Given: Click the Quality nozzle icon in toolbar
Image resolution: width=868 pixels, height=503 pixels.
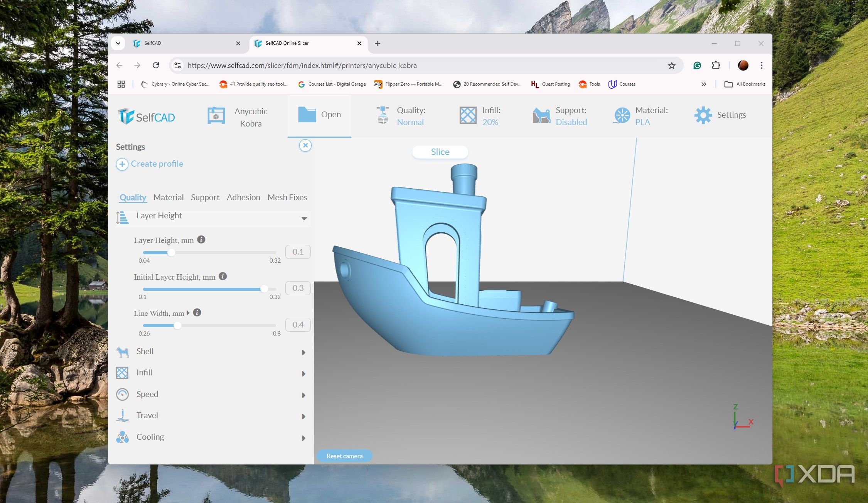Looking at the screenshot, I should tap(383, 115).
